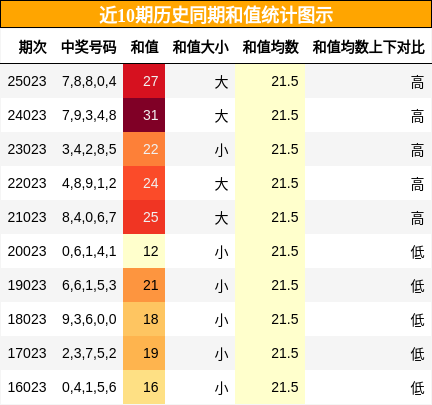This screenshot has width=432, height=405.
Task: Select the sum cell '19'
Action: 144,353
